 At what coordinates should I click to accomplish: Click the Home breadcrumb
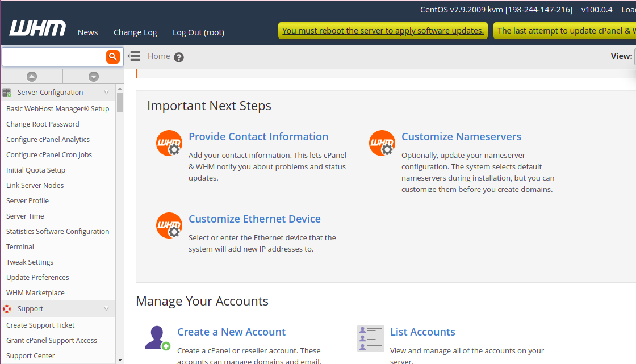point(158,56)
